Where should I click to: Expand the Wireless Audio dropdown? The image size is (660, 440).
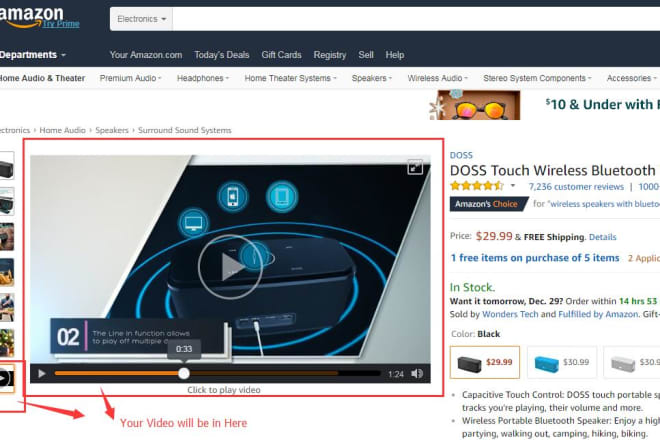[x=438, y=78]
